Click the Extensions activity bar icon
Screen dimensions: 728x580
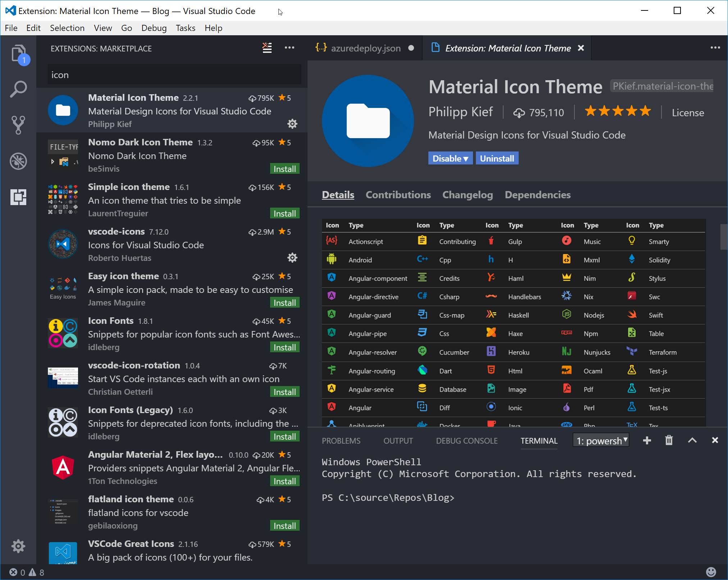click(18, 197)
